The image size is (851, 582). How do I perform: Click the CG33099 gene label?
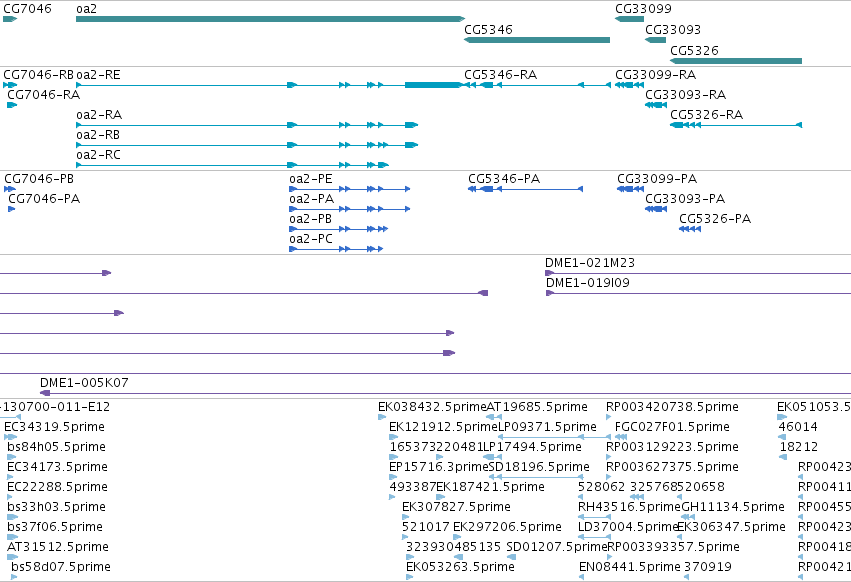(643, 9)
